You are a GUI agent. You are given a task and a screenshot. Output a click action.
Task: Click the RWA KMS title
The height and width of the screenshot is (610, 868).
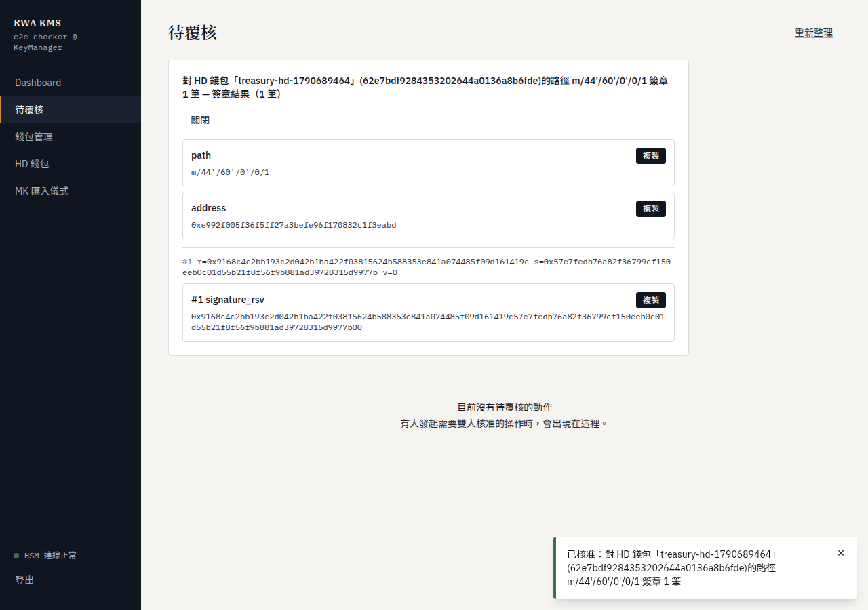37,23
